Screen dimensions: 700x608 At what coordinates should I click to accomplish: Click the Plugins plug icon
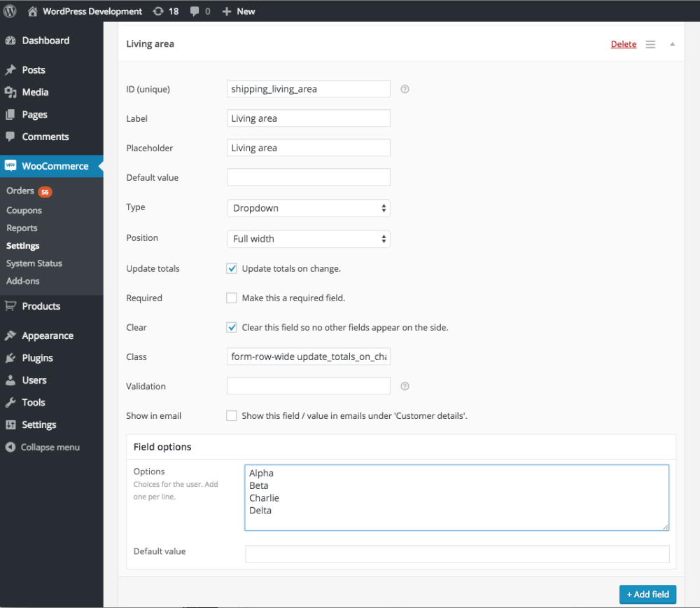click(10, 358)
